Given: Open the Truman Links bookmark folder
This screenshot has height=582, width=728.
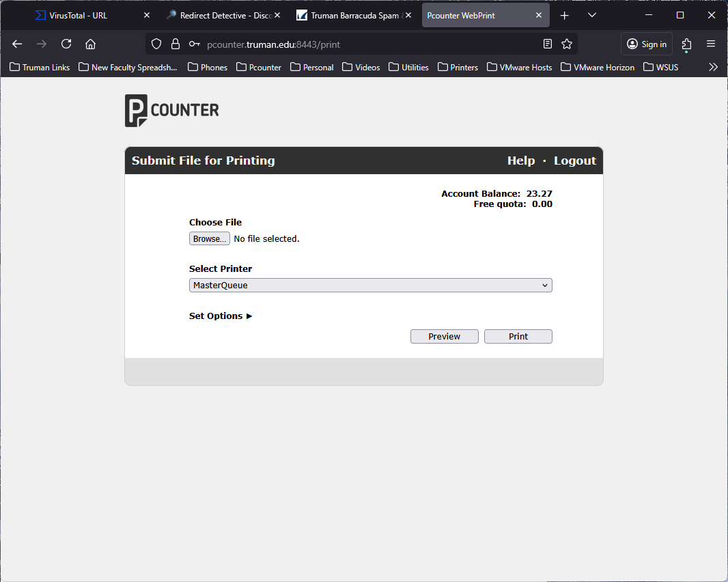Looking at the screenshot, I should [x=40, y=68].
